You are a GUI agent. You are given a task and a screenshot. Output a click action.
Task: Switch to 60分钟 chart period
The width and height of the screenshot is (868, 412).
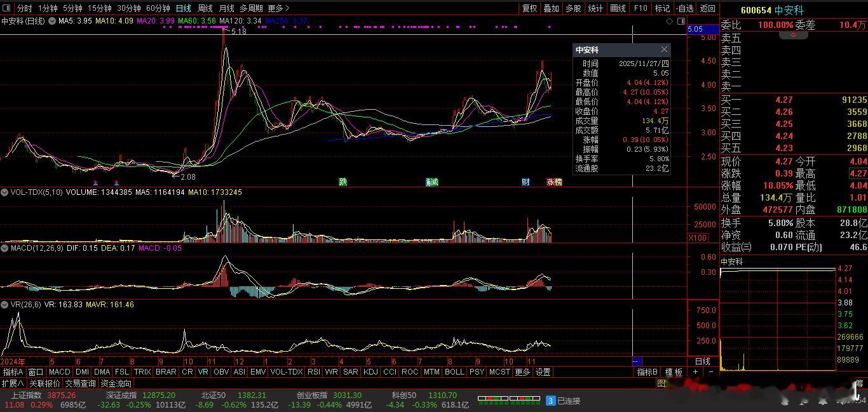[158, 8]
